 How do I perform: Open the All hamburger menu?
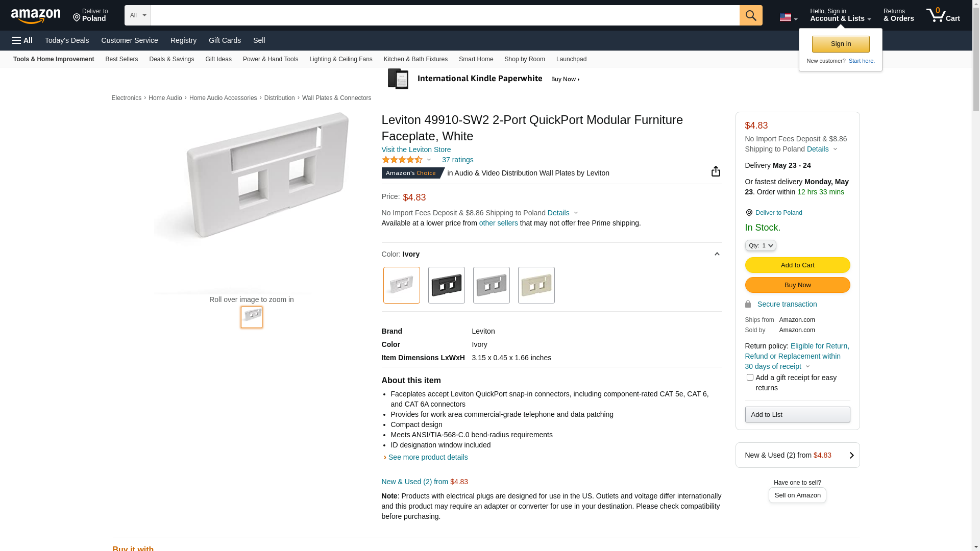tap(22, 40)
